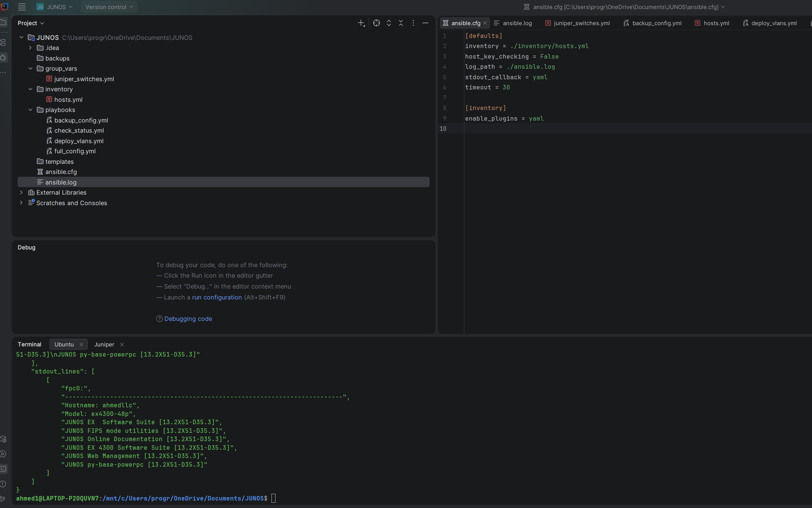
Task: Open the JUNOS project switcher dropdown
Action: [55, 7]
